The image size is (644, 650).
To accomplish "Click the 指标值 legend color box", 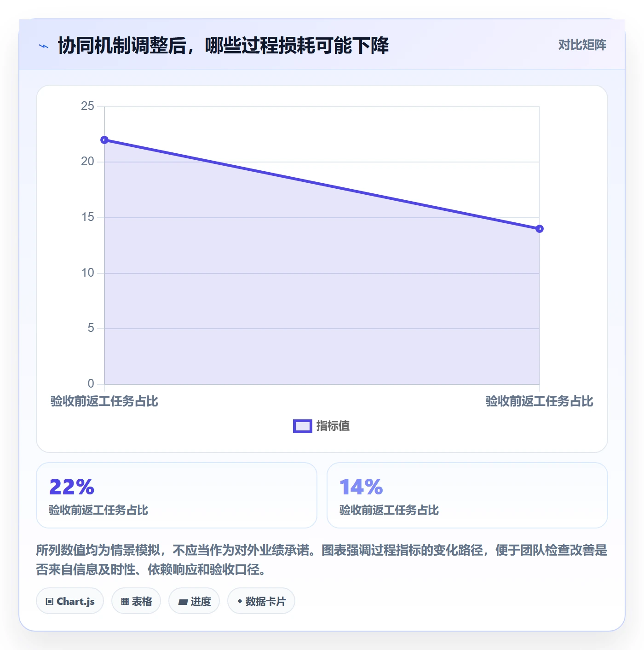I will pyautogui.click(x=303, y=426).
